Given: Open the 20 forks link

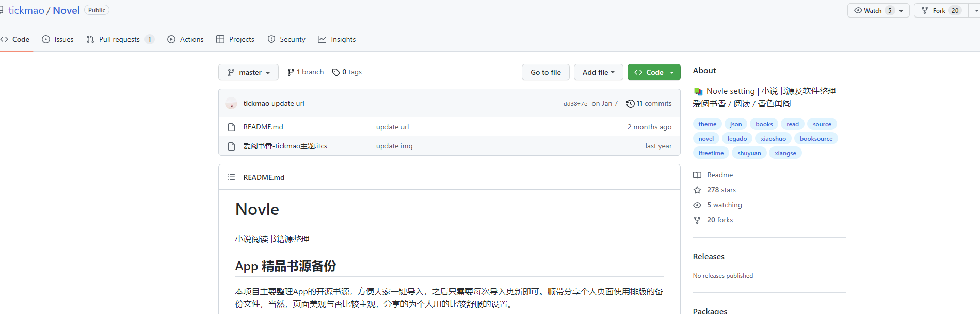Looking at the screenshot, I should pos(719,220).
